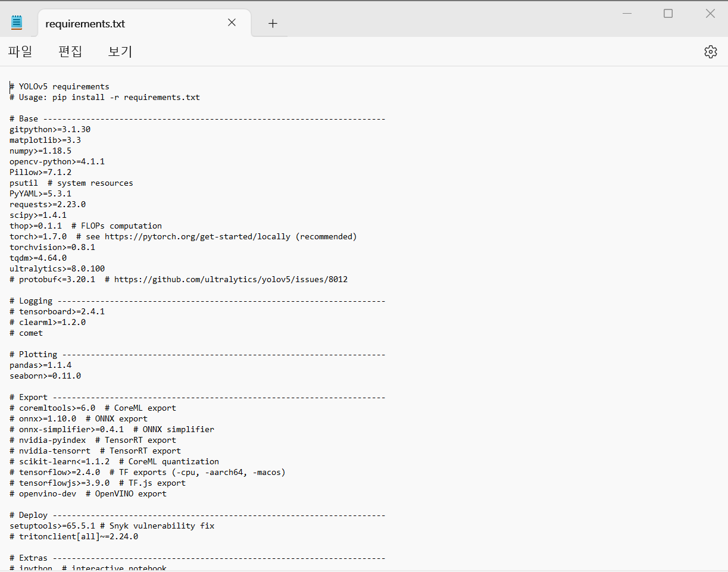Viewport: 728px width, 572px height.
Task: Click the 'matplotlib>=3.3' line
Action: [x=45, y=140]
